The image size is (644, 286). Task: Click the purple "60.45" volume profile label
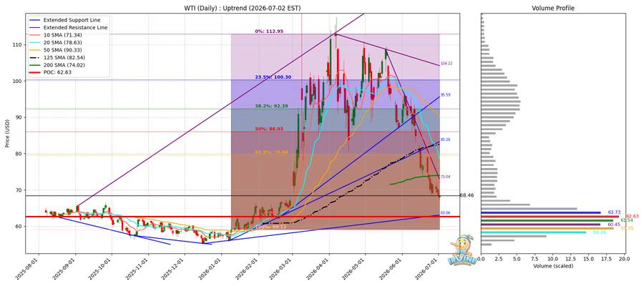[614, 225]
